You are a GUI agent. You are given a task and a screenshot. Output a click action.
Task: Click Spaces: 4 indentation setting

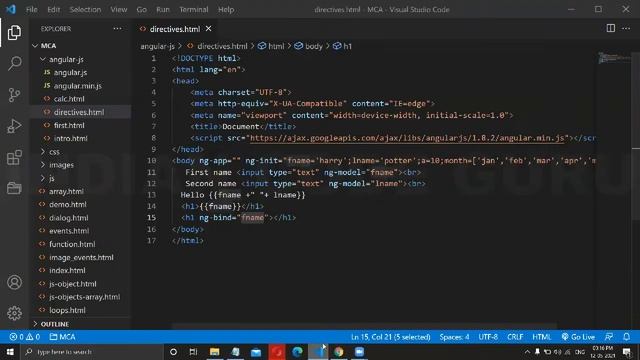pyautogui.click(x=454, y=337)
